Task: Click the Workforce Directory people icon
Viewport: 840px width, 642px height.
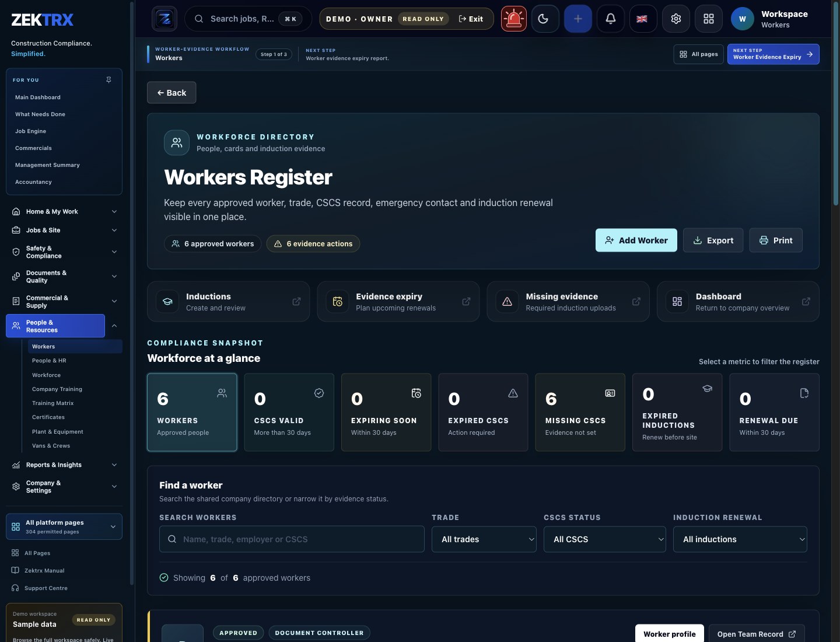Action: pos(177,142)
